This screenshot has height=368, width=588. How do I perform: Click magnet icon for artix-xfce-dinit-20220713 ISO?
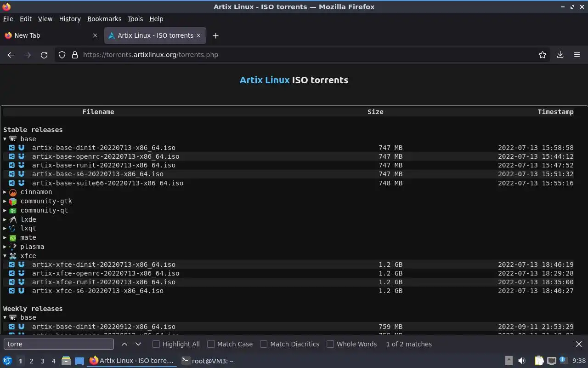pos(21,264)
